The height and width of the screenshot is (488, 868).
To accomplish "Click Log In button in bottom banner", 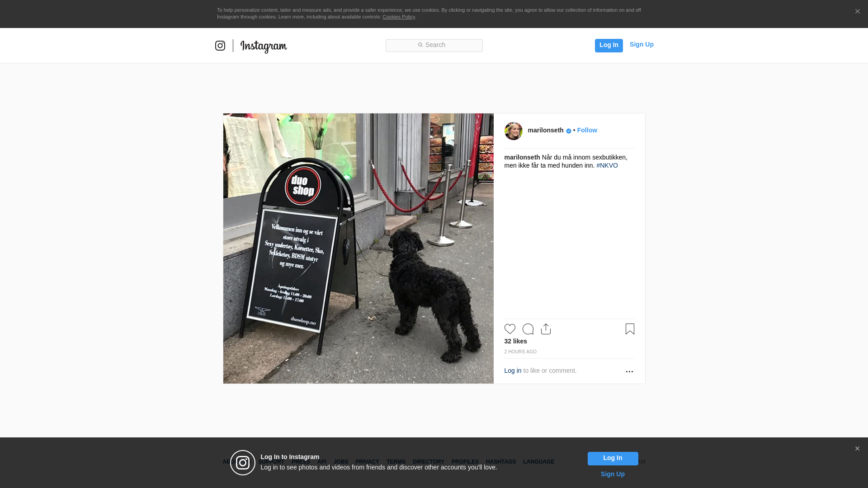I will 613,459.
